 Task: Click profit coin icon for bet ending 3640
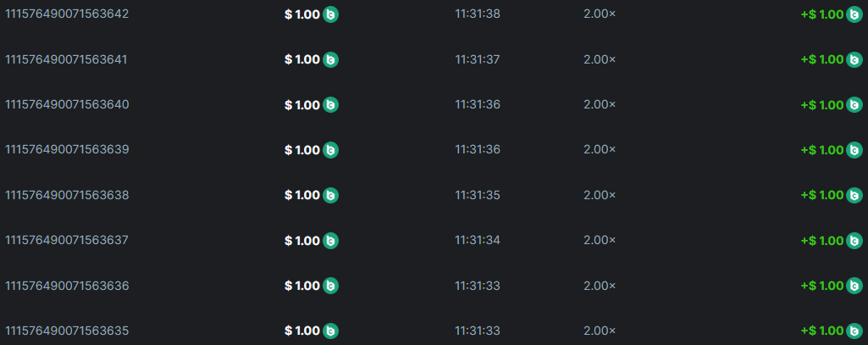pyautogui.click(x=854, y=105)
